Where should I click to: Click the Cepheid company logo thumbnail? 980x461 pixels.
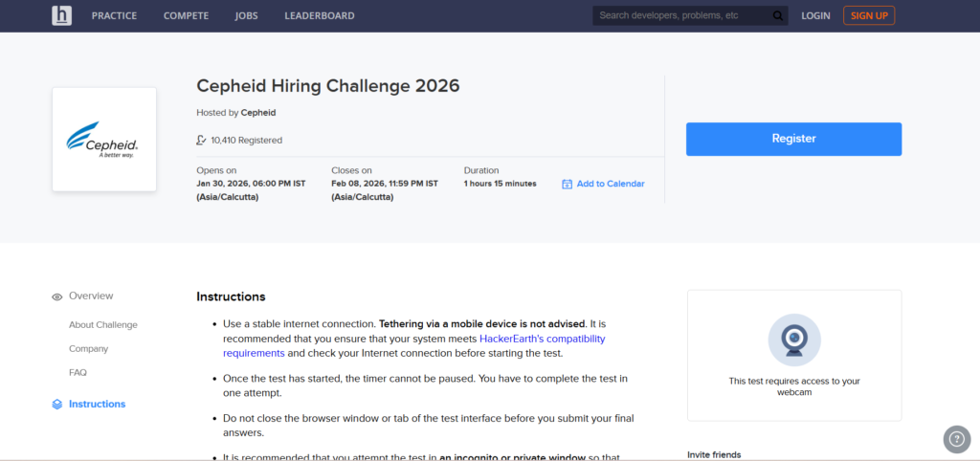pyautogui.click(x=103, y=140)
